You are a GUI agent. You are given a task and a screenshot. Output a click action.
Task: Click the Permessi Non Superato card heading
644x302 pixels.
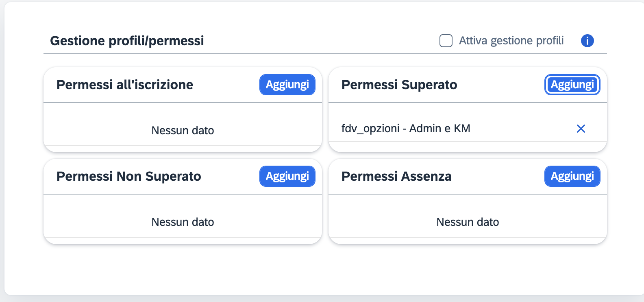click(x=129, y=176)
